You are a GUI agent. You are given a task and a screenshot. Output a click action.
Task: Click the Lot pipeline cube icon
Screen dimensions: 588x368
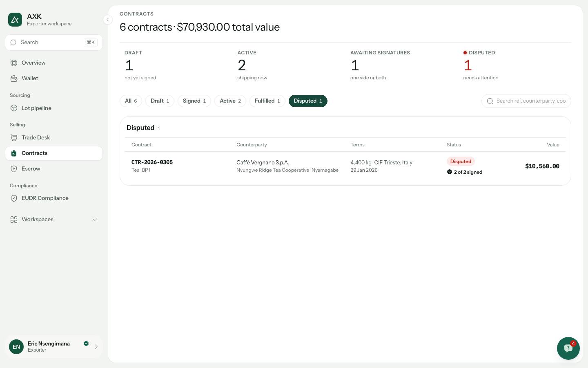tap(14, 108)
